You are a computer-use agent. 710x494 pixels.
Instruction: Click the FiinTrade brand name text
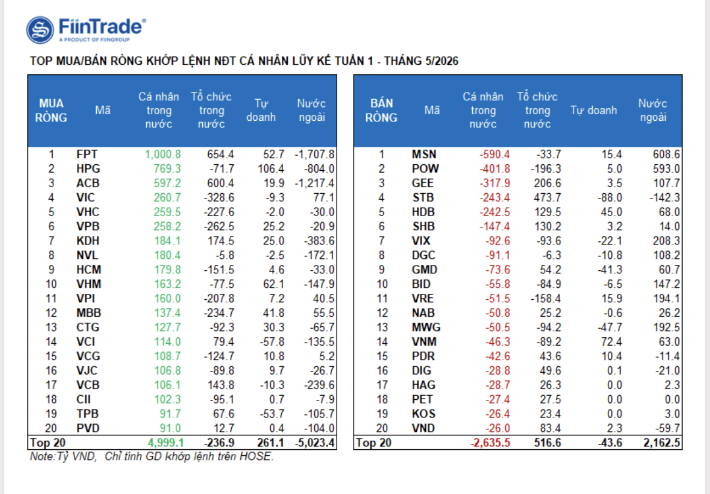click(102, 27)
